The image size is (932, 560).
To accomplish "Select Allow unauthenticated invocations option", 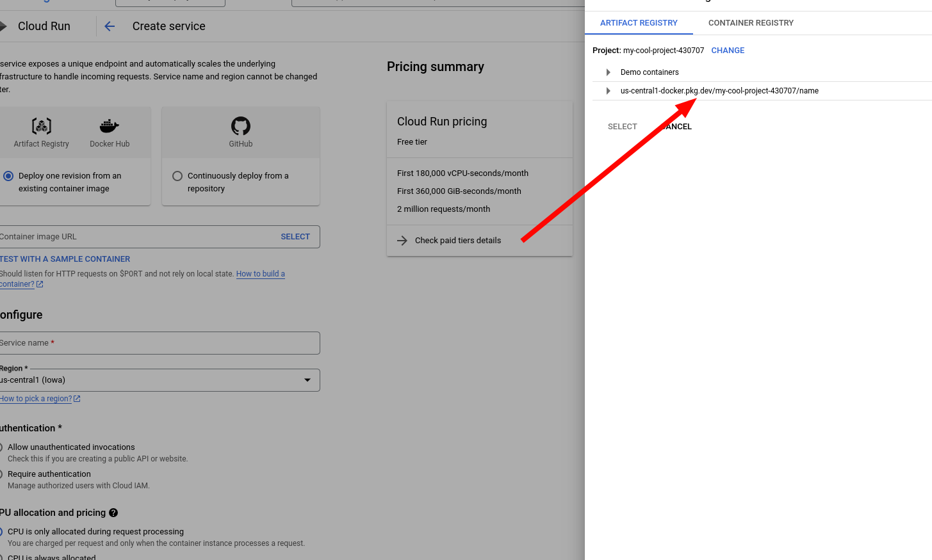I will [x=1, y=447].
